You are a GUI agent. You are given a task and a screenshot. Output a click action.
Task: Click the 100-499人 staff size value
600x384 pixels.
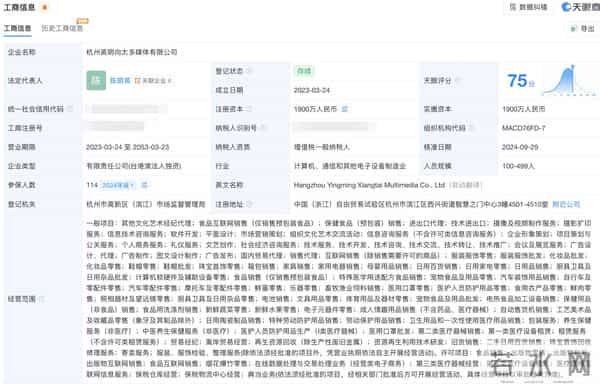pyautogui.click(x=518, y=166)
